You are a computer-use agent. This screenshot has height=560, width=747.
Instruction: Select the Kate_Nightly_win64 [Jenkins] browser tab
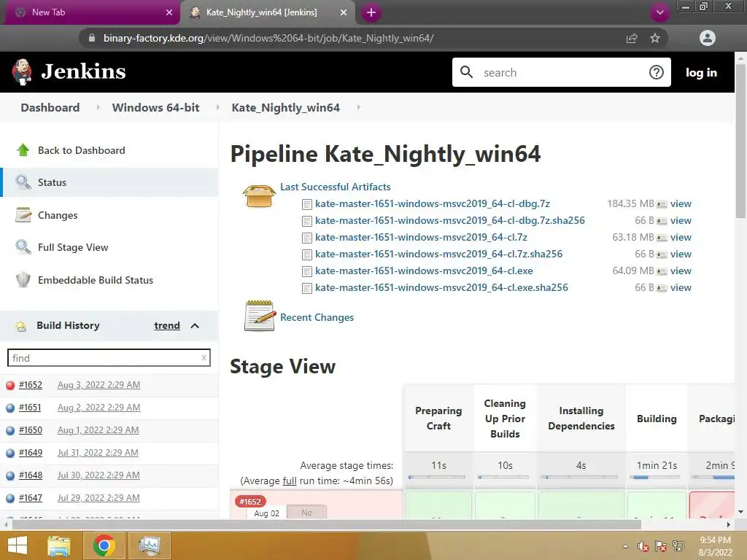click(267, 12)
